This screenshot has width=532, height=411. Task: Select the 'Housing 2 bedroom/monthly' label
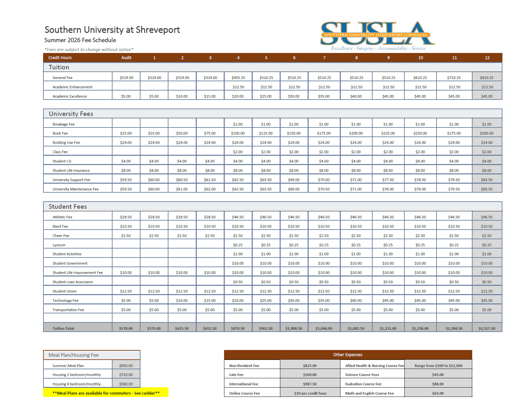(77, 375)
